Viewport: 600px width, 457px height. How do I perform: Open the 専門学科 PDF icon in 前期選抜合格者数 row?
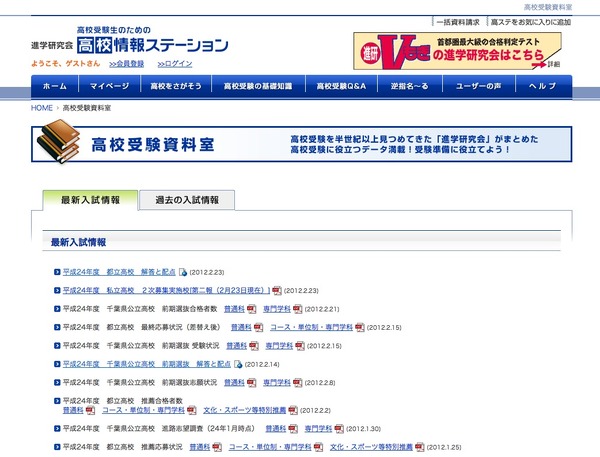tap(297, 309)
